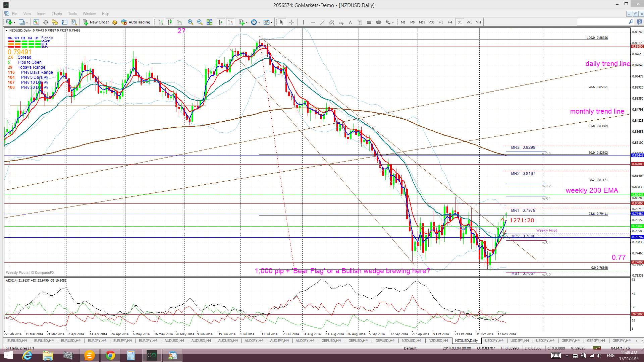Select the trendline drawing tool
Viewport: 644px width, 362px height.
322,22
